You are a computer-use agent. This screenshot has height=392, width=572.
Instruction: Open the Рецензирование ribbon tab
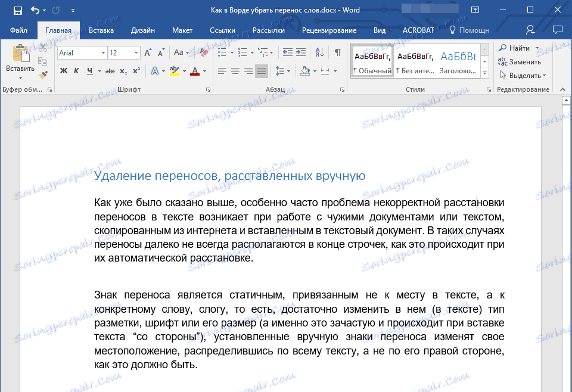pyautogui.click(x=329, y=30)
